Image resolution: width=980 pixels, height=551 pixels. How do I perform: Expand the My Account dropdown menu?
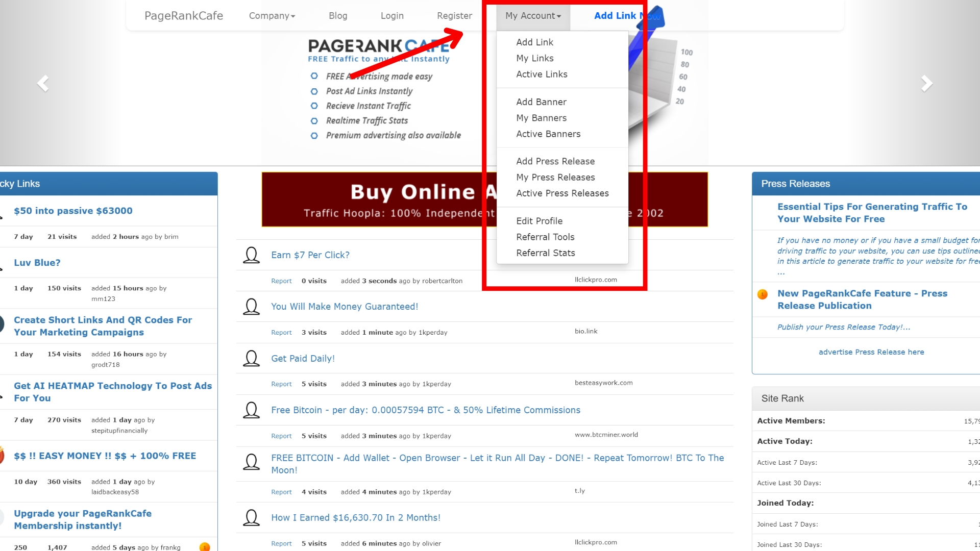(532, 15)
